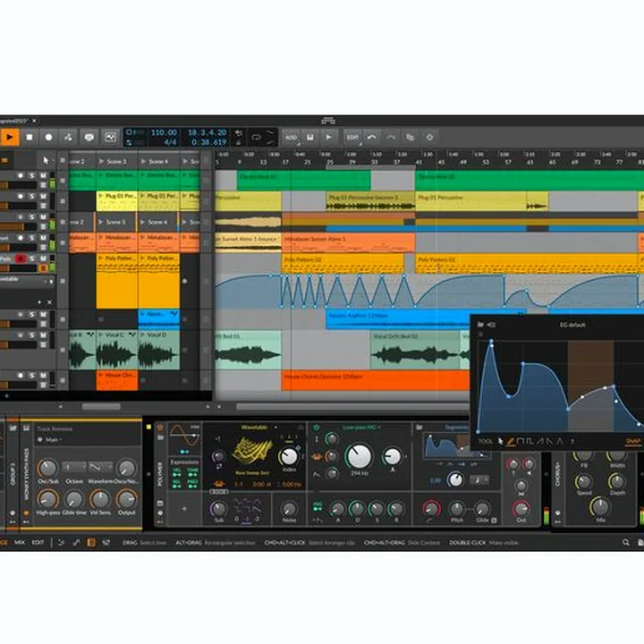Mute the first (green) track
Viewport: 644px width, 644px height.
coord(43,175)
